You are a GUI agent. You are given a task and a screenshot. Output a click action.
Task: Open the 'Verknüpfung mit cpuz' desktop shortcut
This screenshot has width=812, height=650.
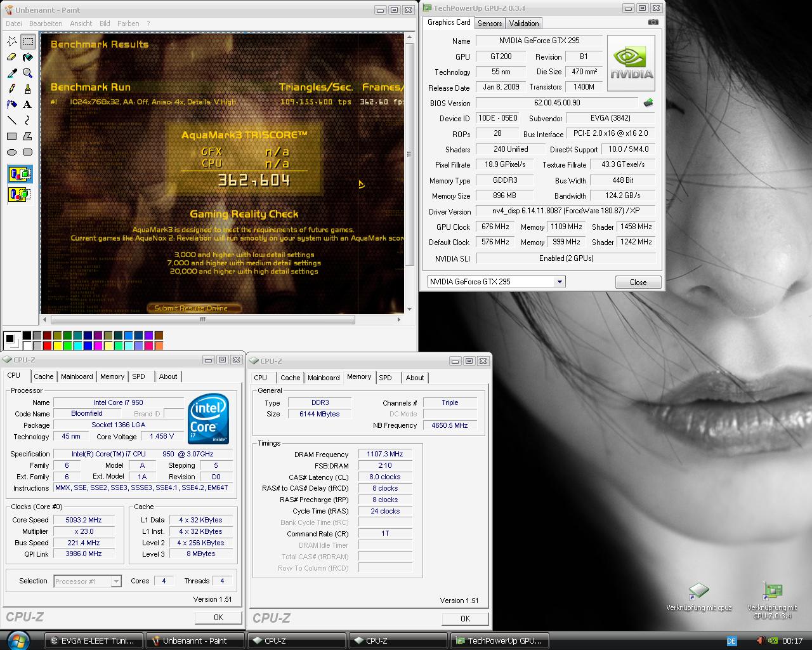[698, 597]
